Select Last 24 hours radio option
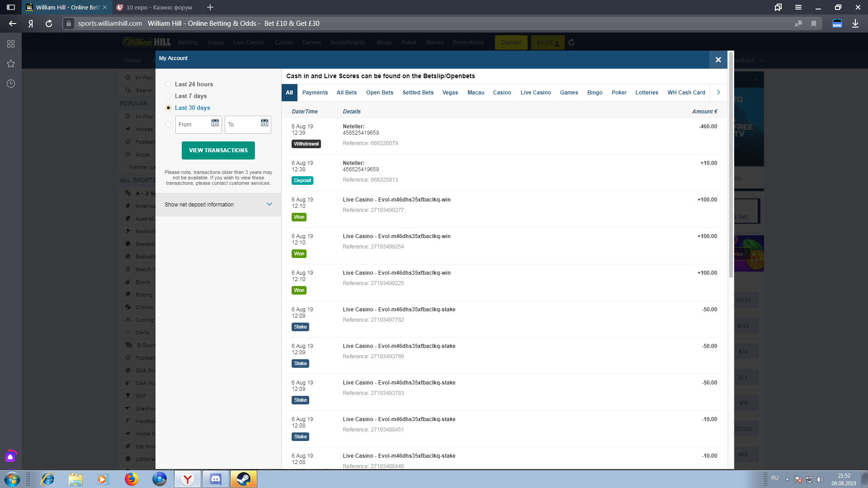The image size is (868, 488). pos(168,84)
